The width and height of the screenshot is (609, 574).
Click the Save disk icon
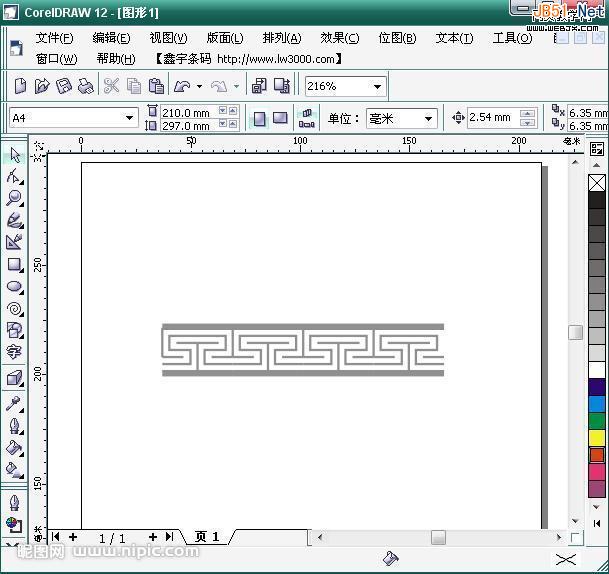click(x=64, y=86)
